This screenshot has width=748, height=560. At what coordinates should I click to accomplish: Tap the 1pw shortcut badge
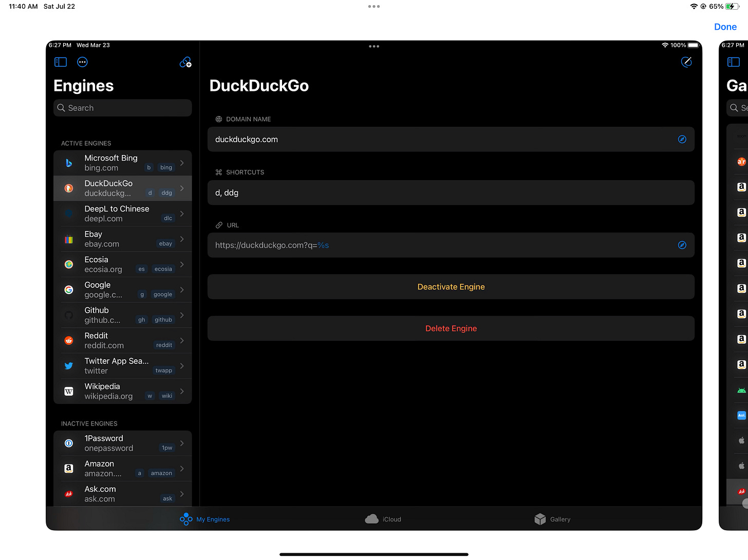(167, 448)
